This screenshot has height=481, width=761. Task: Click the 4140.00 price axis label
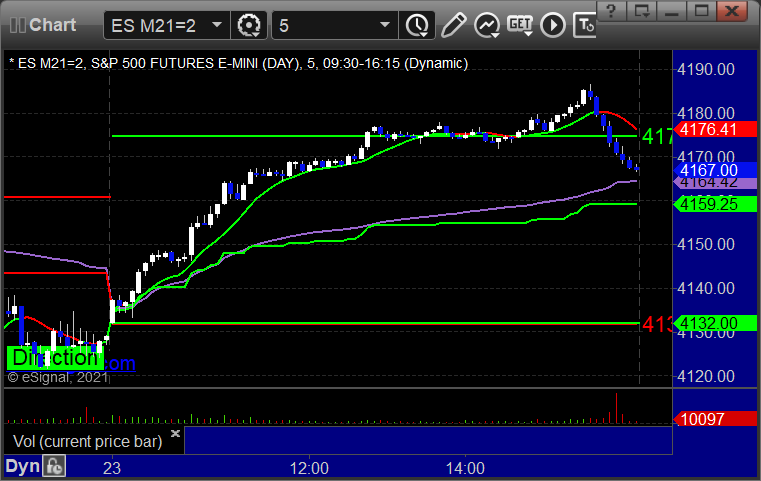[x=706, y=288]
